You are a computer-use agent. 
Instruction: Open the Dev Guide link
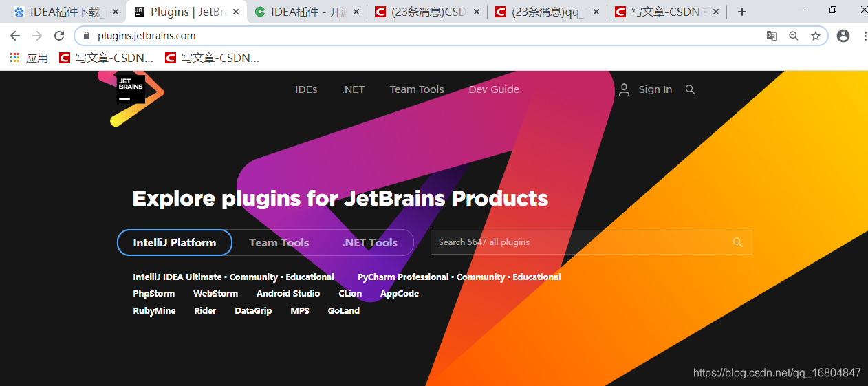494,89
